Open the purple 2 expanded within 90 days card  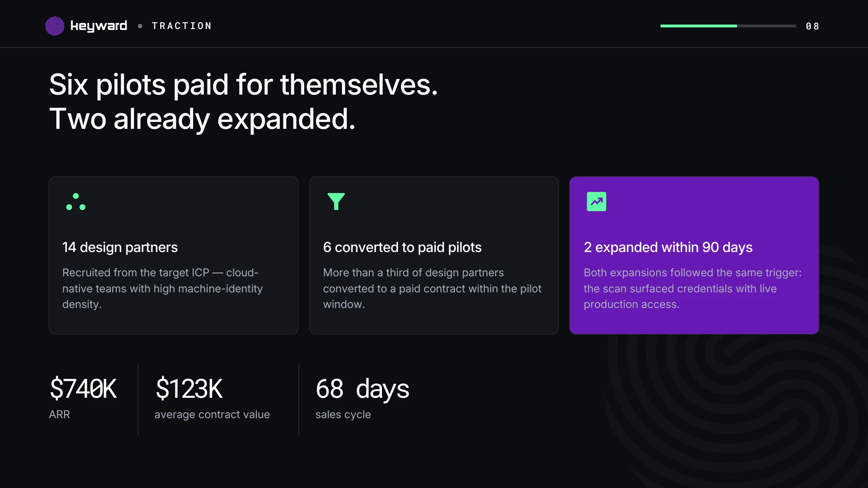pos(694,255)
